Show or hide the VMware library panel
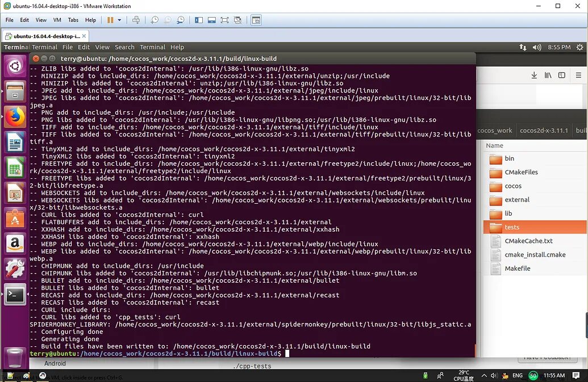 199,20
